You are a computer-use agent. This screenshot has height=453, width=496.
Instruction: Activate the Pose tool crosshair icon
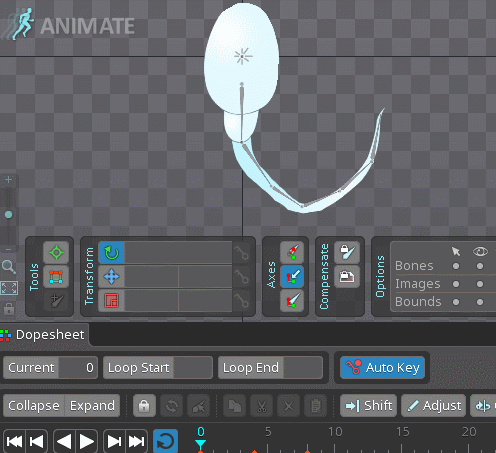[56, 252]
